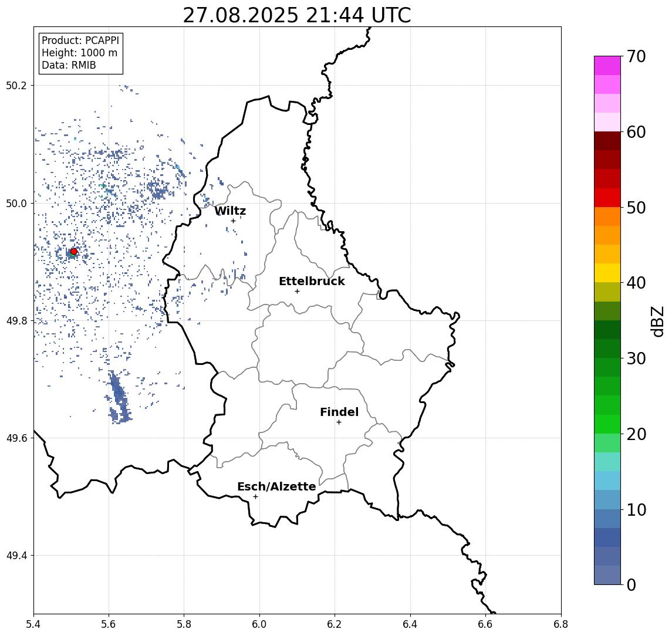Click the 70 tick label on colorbar
This screenshot has height=636, width=672.
click(x=636, y=56)
